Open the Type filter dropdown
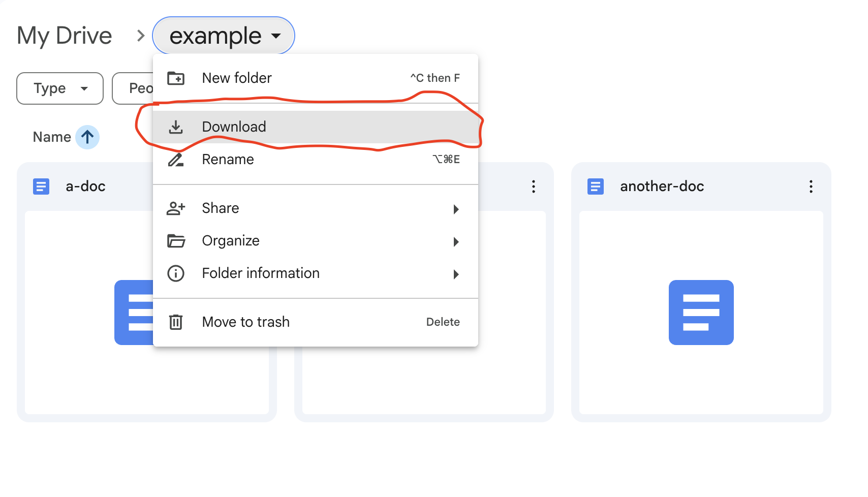 point(59,88)
